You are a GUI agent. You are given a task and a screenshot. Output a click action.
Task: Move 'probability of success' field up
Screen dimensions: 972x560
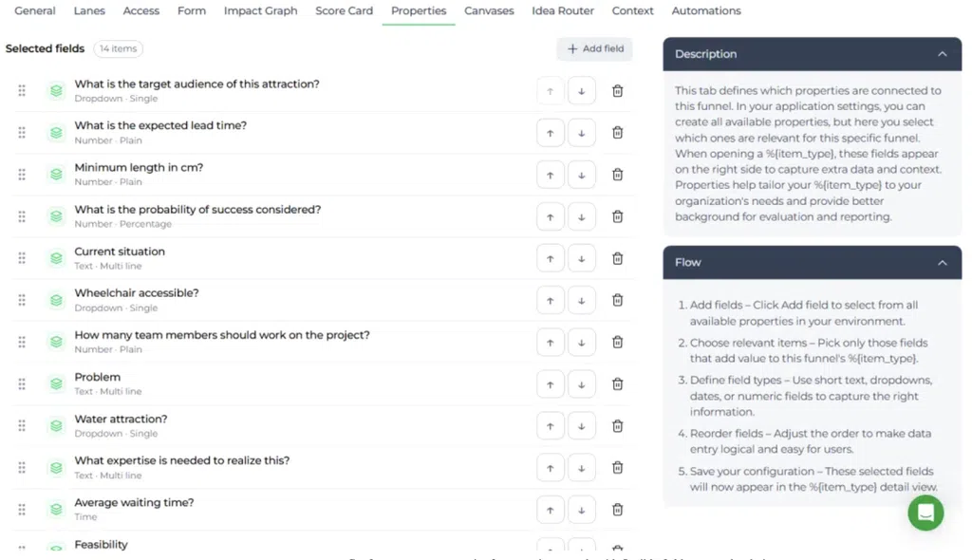550,217
